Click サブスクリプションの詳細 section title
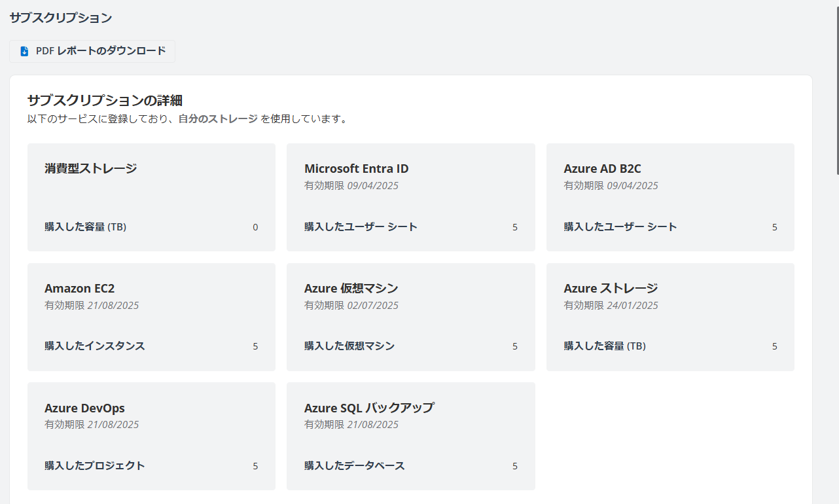 105,100
